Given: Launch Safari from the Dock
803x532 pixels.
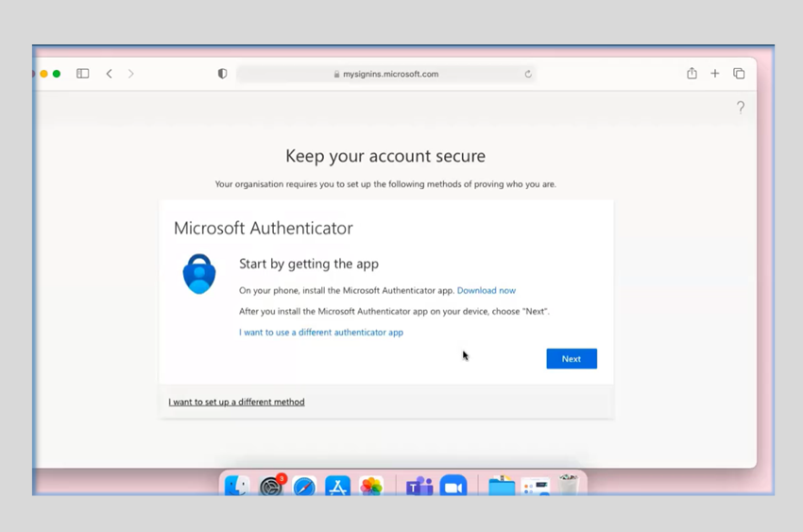Looking at the screenshot, I should point(304,486).
